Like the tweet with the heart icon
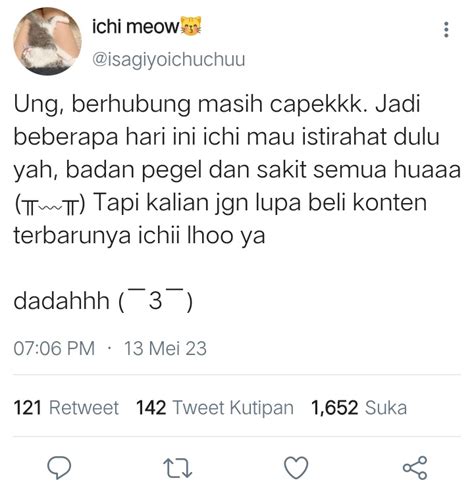 [296, 468]
